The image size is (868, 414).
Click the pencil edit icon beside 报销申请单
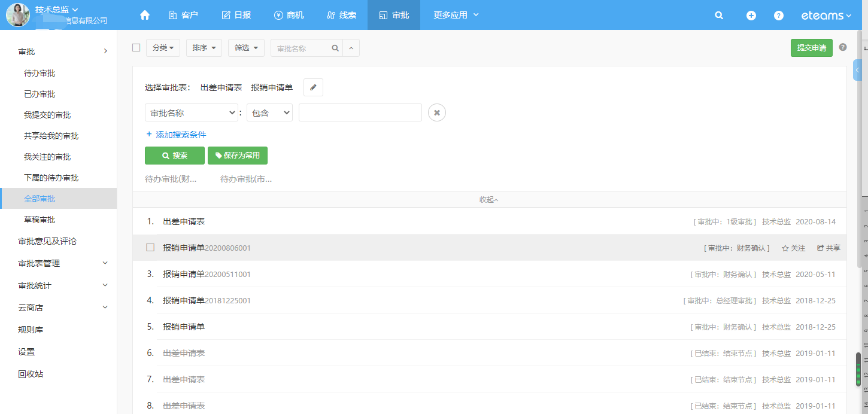coord(313,87)
